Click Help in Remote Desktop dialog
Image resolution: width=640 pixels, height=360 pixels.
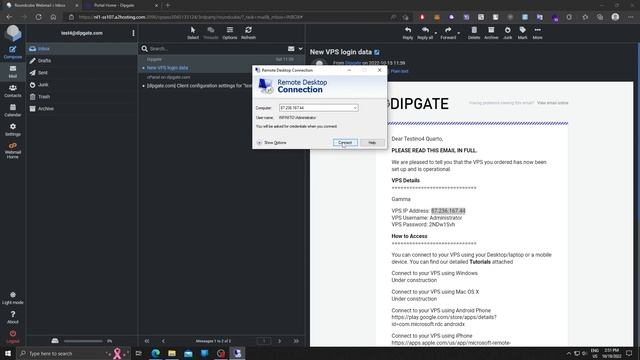click(x=372, y=142)
